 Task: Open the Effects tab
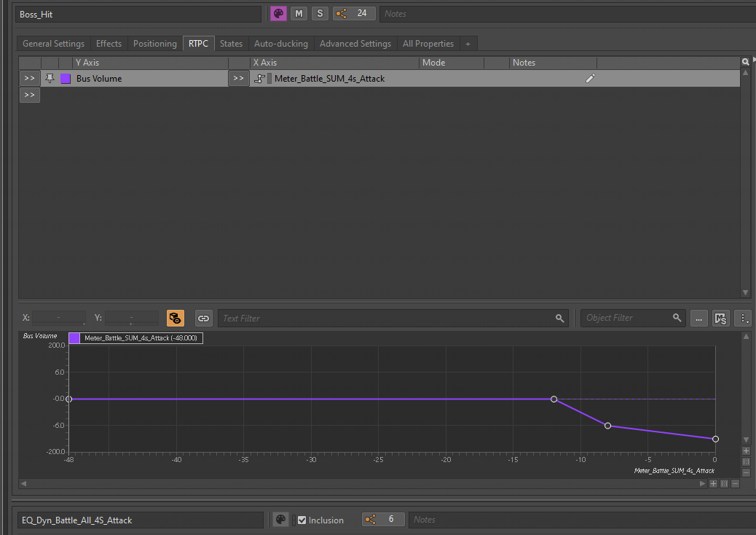(109, 44)
